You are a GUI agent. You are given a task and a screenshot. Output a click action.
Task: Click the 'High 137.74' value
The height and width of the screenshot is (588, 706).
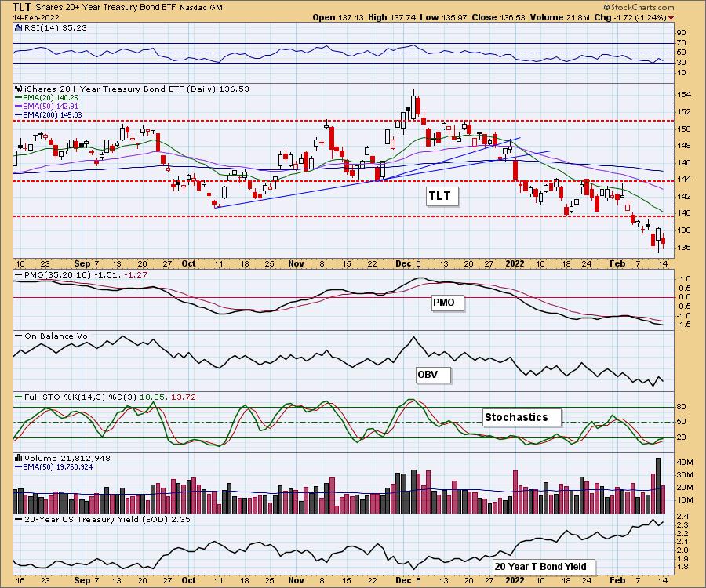pos(391,17)
